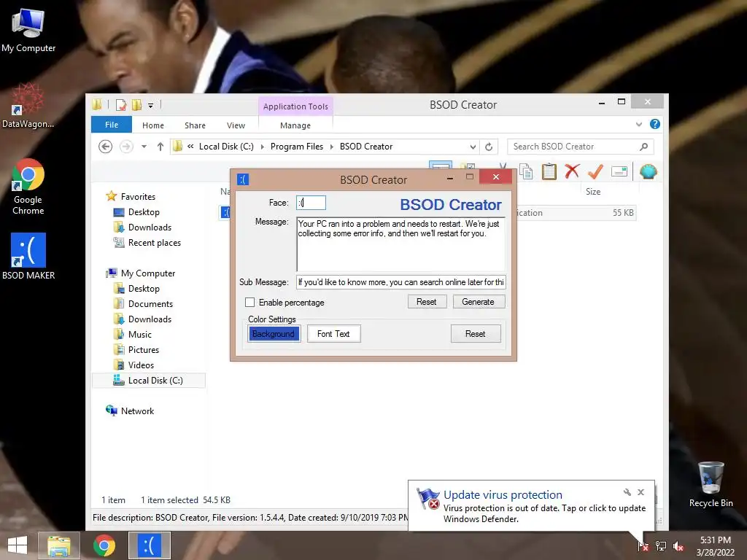Select the Application Tools contextual tab
The height and width of the screenshot is (560, 747).
point(295,106)
